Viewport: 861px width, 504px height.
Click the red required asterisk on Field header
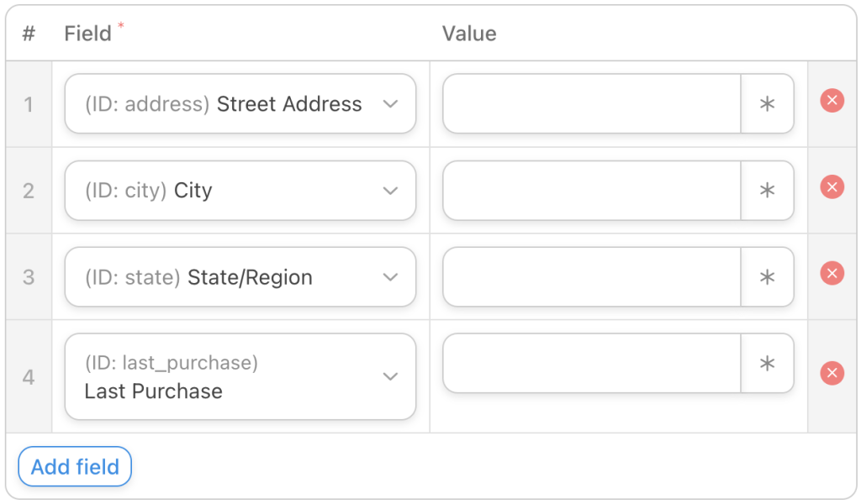click(x=122, y=26)
